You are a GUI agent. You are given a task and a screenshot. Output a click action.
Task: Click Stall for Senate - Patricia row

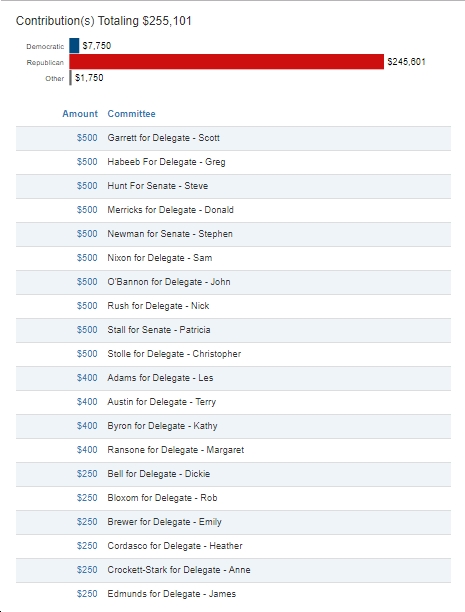pos(233,330)
